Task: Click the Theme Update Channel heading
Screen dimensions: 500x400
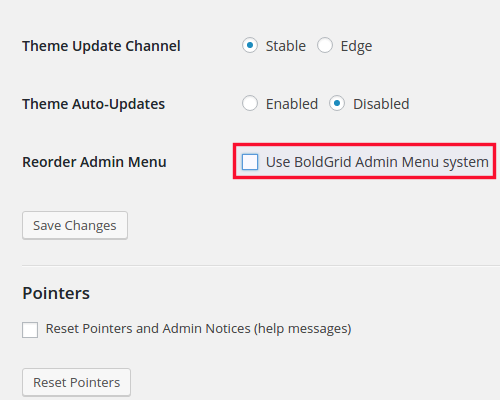Action: (101, 46)
